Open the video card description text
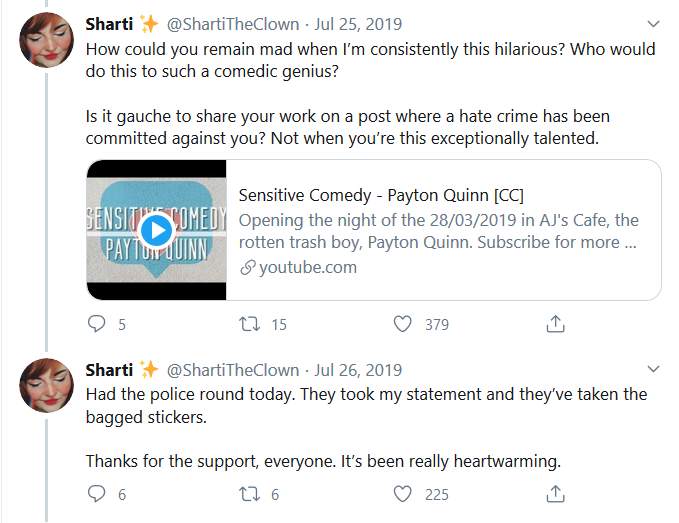 tap(438, 231)
